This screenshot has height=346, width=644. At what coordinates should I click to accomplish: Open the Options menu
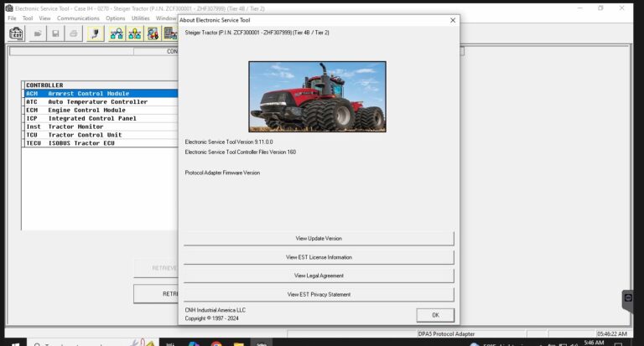pyautogui.click(x=115, y=18)
